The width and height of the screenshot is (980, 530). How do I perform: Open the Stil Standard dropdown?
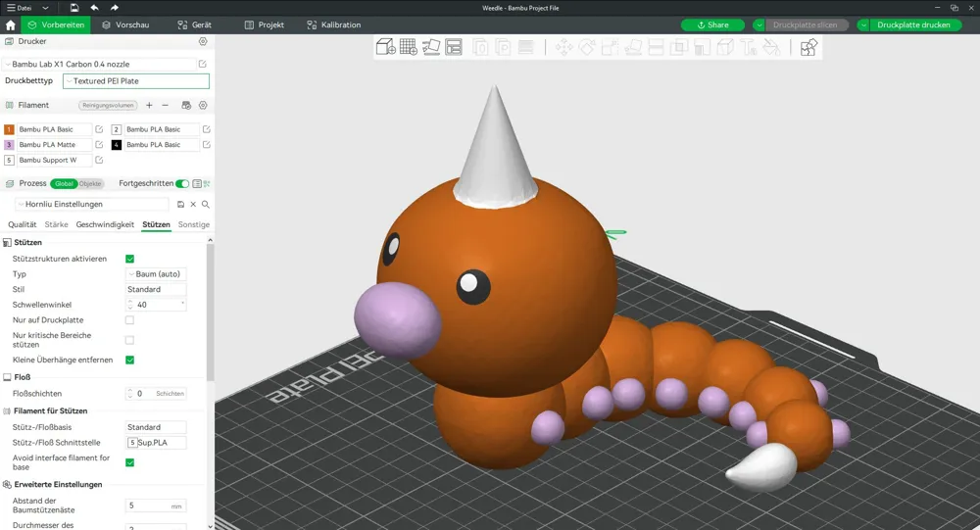click(156, 289)
